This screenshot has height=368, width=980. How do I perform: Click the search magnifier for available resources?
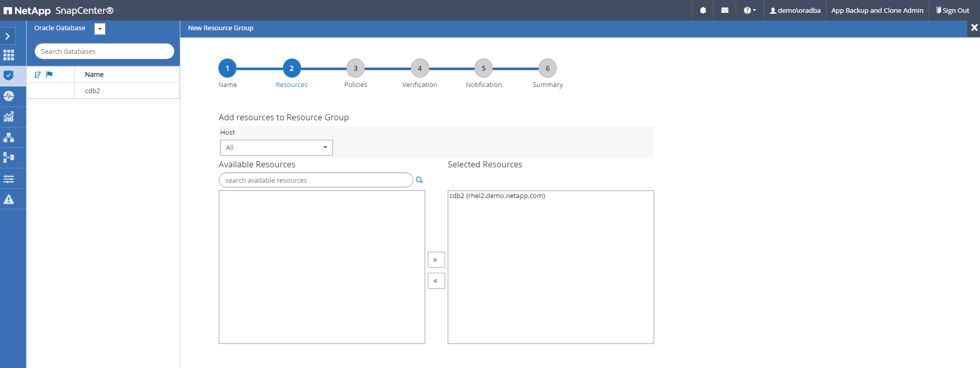click(x=419, y=180)
